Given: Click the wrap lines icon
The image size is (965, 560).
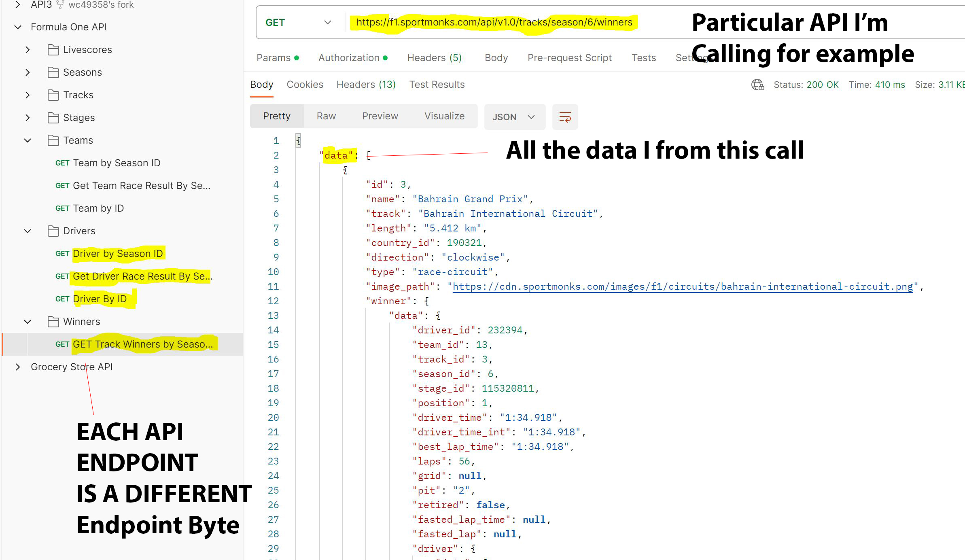Looking at the screenshot, I should point(565,117).
